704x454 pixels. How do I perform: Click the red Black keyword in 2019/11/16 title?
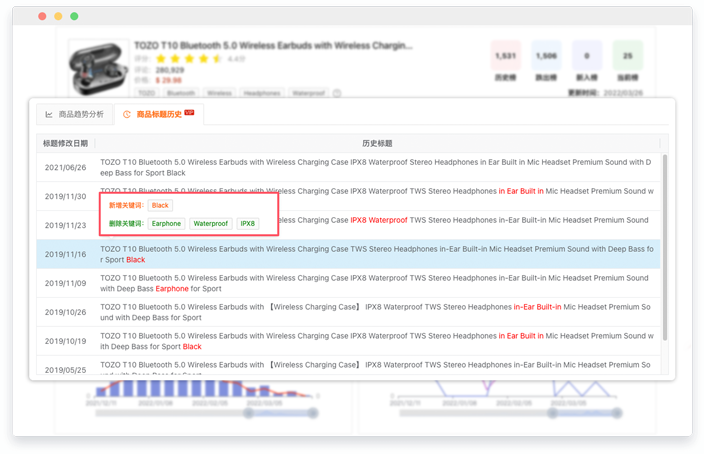click(136, 260)
